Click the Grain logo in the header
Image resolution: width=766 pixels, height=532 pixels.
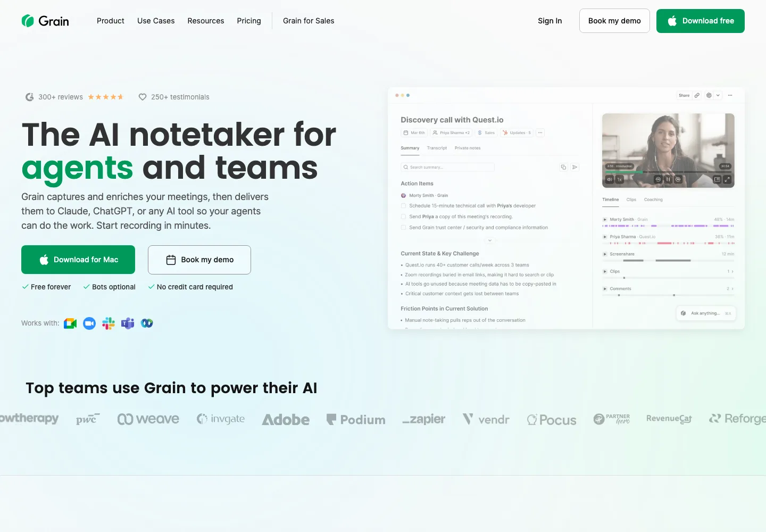(45, 21)
